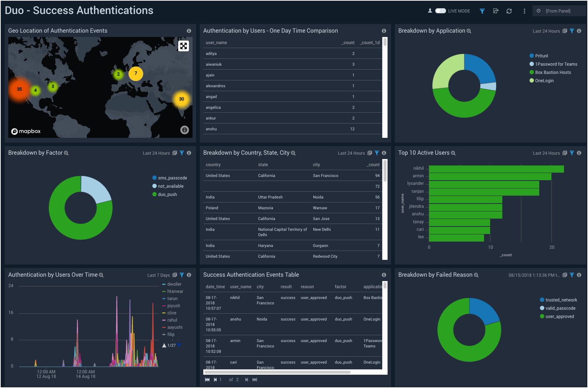Screen dimensions: 588x388
Task: Open the info icon on the Geo Location panel
Action: [x=189, y=31]
